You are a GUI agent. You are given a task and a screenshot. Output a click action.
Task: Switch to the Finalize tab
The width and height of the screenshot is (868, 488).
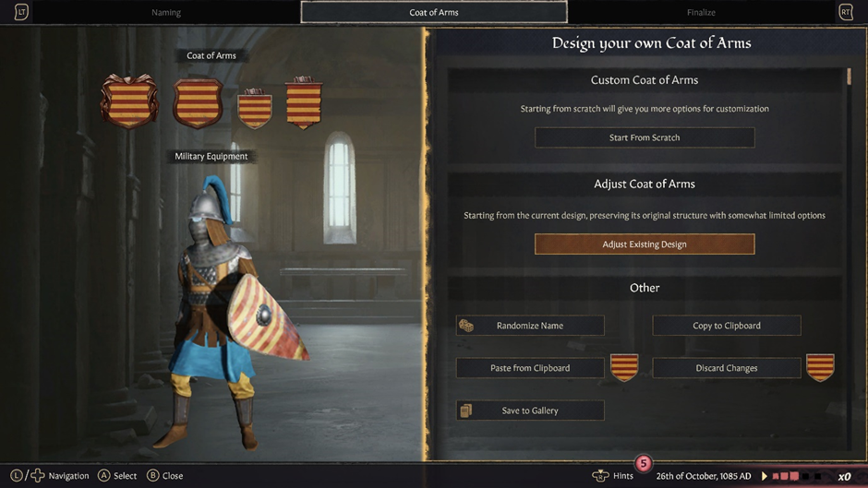(x=701, y=12)
